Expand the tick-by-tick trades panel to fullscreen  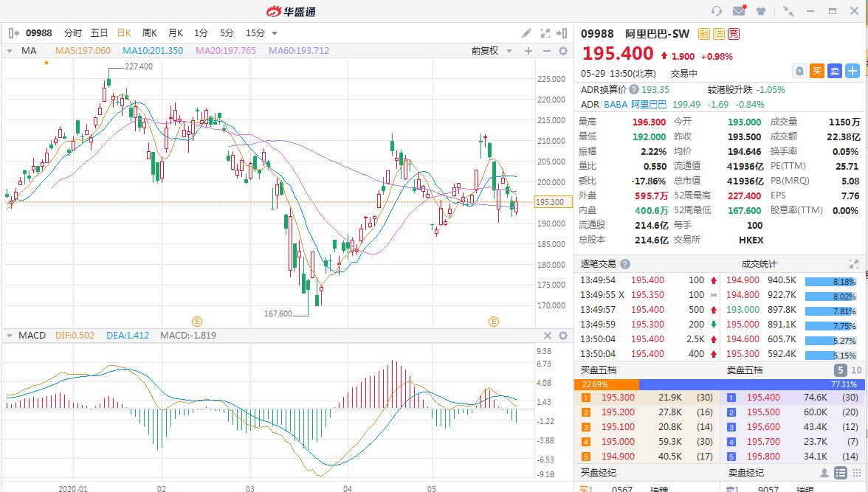(854, 263)
